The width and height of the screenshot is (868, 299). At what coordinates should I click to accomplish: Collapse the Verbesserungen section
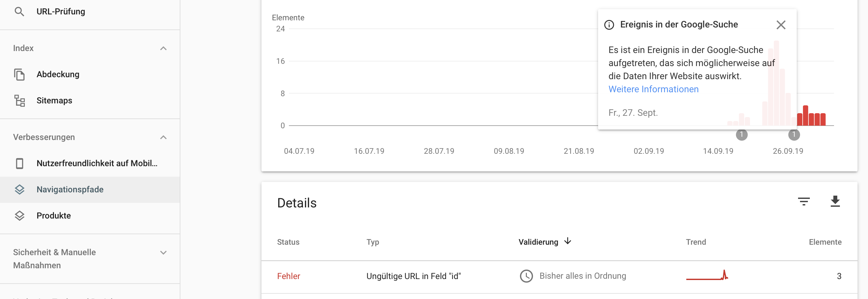pyautogui.click(x=163, y=137)
